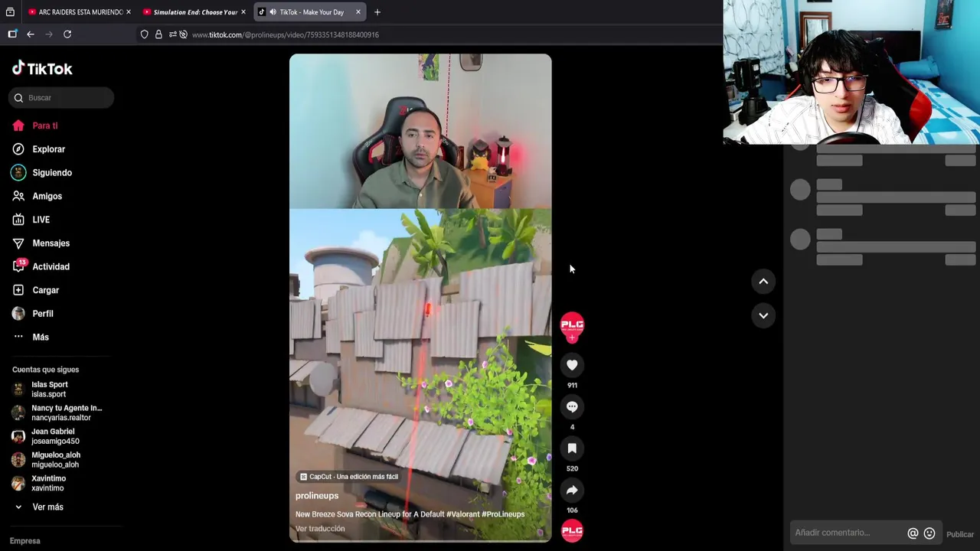Click the address bar URL
The image size is (980, 551).
(286, 34)
